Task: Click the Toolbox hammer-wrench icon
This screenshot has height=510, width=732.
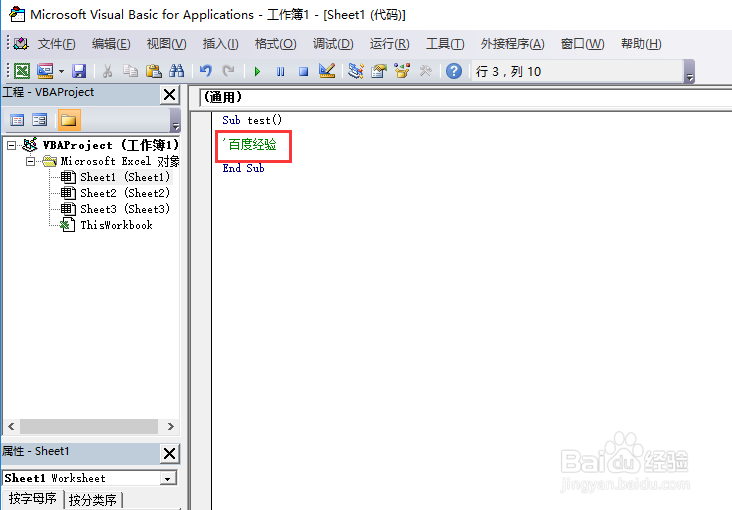Action: pyautogui.click(x=425, y=71)
